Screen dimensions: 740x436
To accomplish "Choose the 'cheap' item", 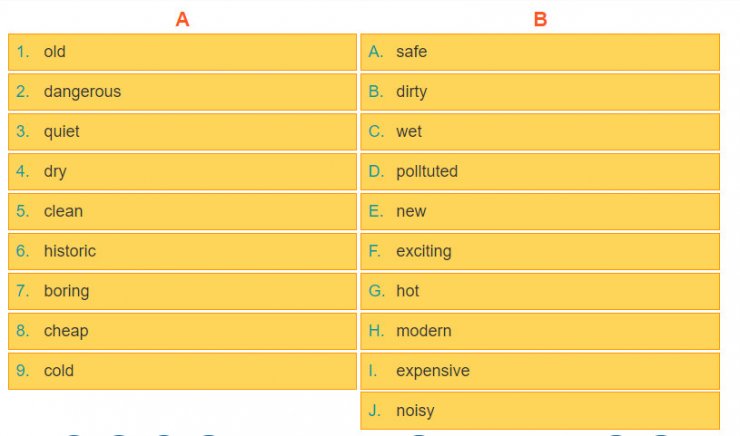I will pyautogui.click(x=182, y=331).
